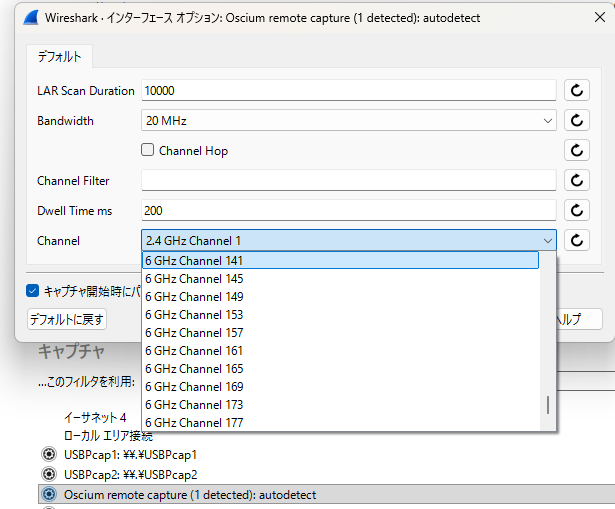Reset Channel selection to default
The height and width of the screenshot is (509, 615).
(x=577, y=240)
